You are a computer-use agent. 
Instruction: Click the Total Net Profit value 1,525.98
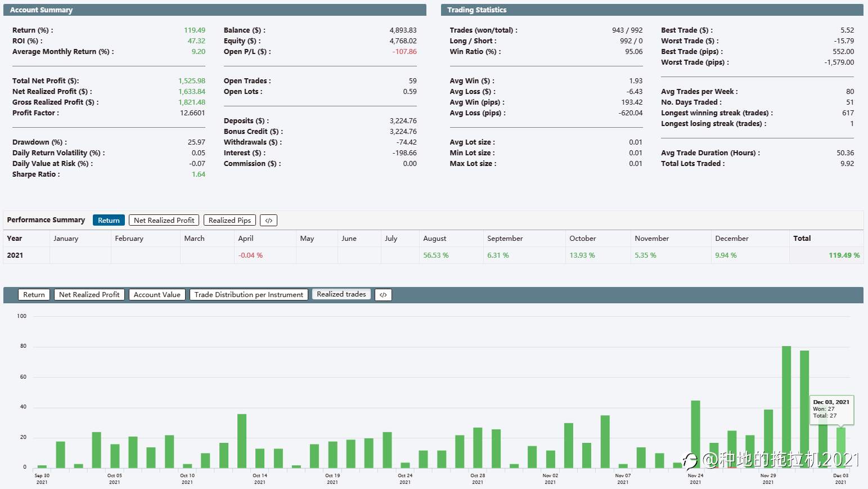click(192, 81)
